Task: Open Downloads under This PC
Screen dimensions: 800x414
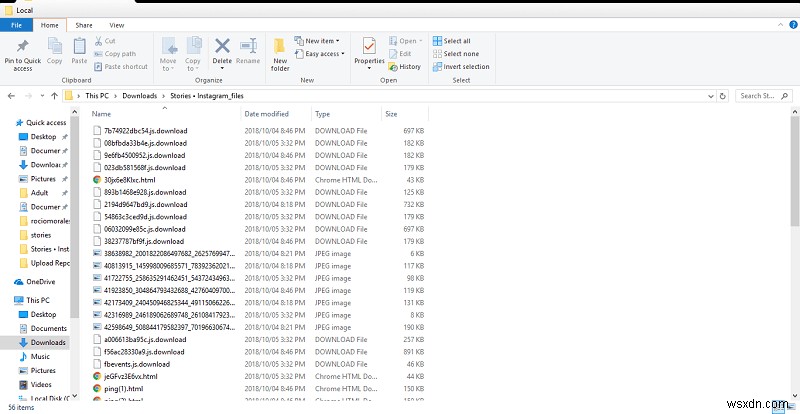Action: coord(43,343)
